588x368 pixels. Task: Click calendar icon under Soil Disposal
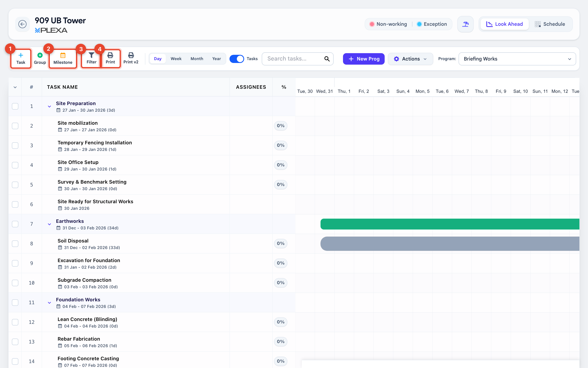pyautogui.click(x=60, y=248)
